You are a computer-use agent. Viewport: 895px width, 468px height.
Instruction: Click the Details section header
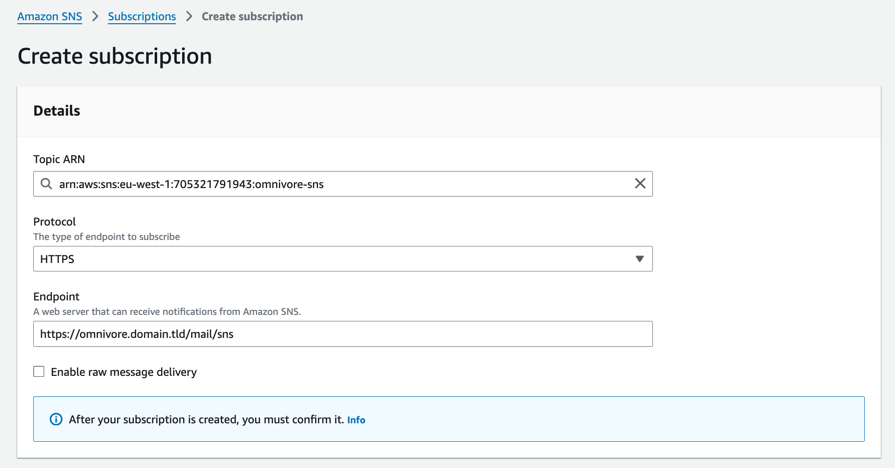[x=57, y=111]
